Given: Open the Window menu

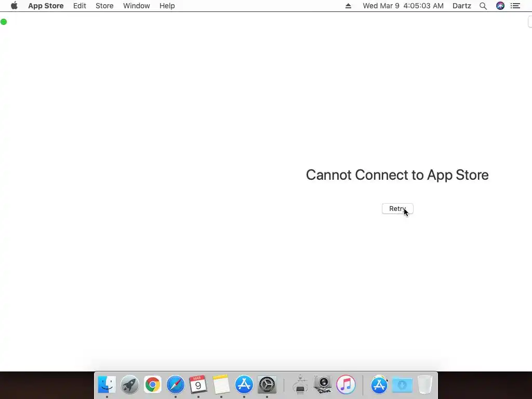Looking at the screenshot, I should coord(137,6).
